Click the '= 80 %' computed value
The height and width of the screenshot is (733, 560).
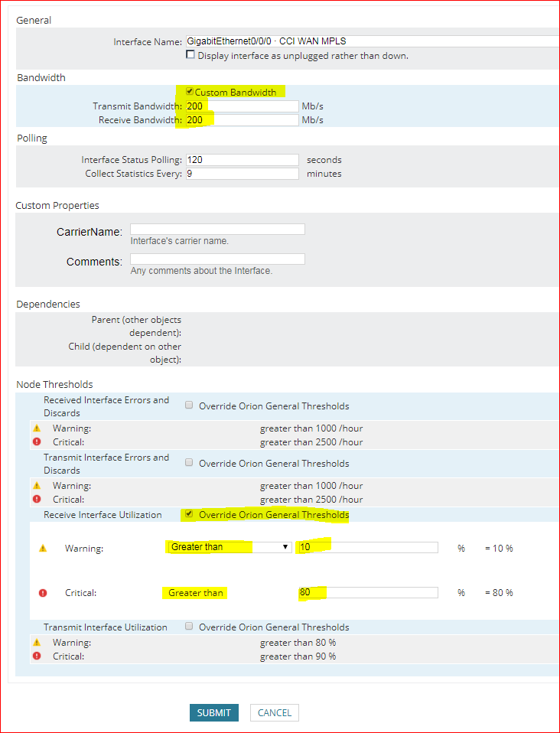[499, 593]
